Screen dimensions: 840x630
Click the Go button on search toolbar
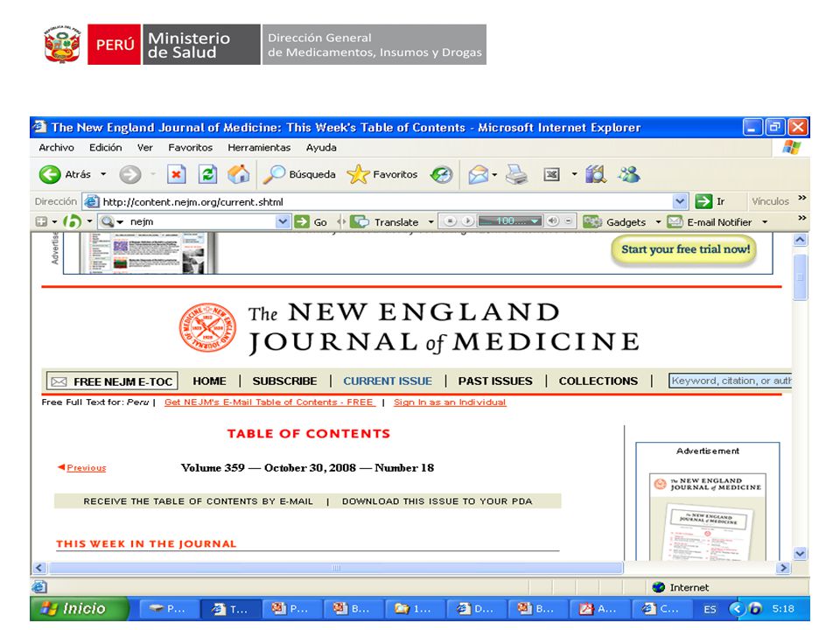[310, 221]
